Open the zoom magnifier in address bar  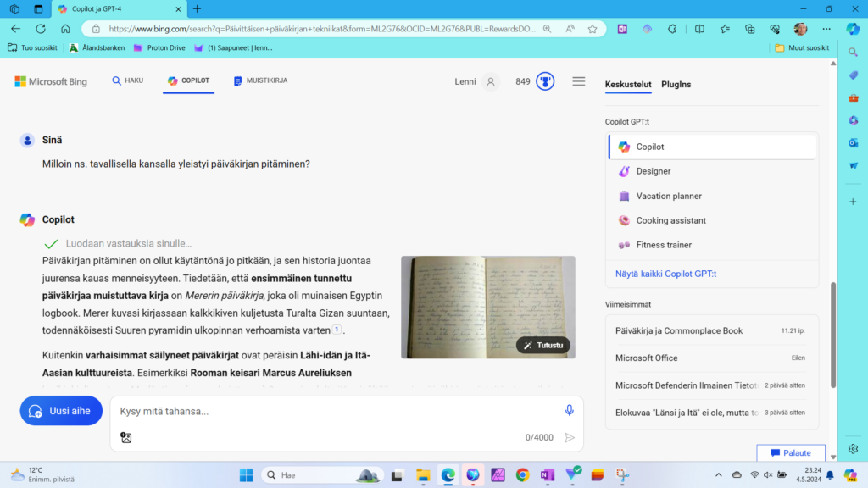pos(547,29)
